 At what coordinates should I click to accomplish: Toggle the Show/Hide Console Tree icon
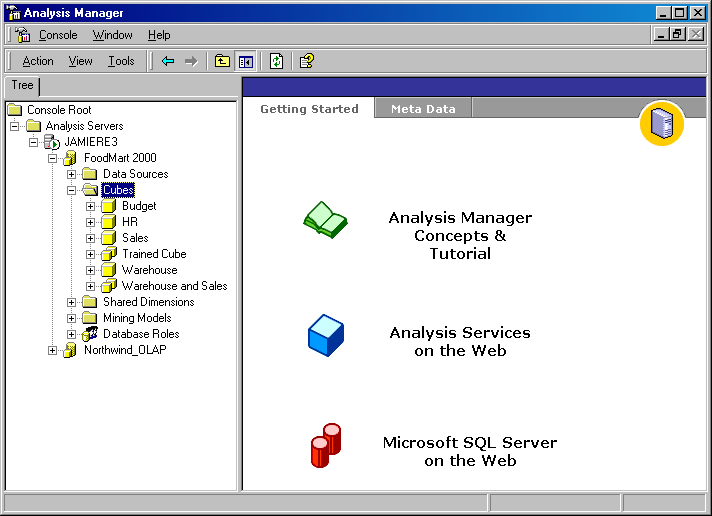(x=246, y=61)
